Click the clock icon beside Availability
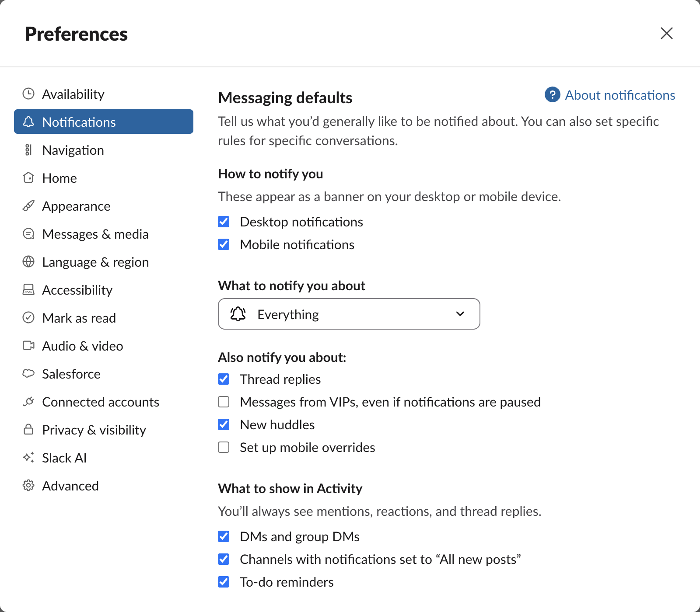Screen dimensions: 700x612 click(28, 94)
